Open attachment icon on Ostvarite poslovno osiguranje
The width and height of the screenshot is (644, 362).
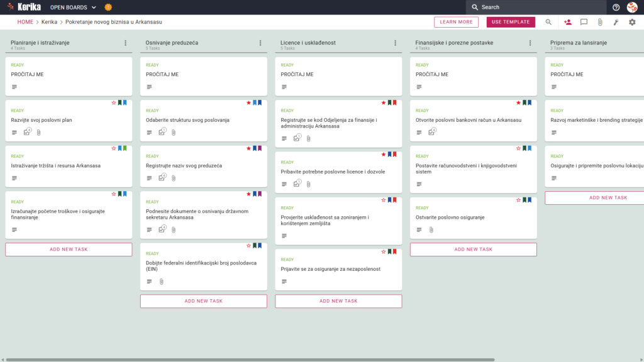point(431,230)
